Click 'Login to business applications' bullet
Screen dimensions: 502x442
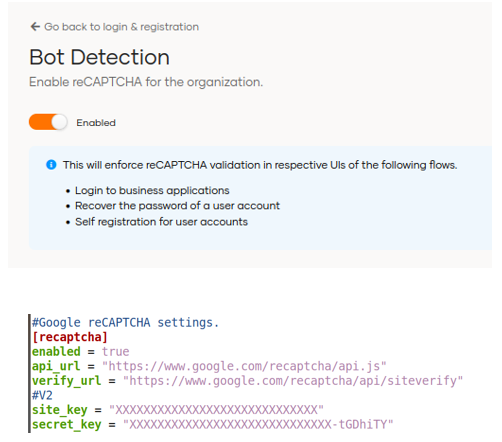(x=152, y=190)
